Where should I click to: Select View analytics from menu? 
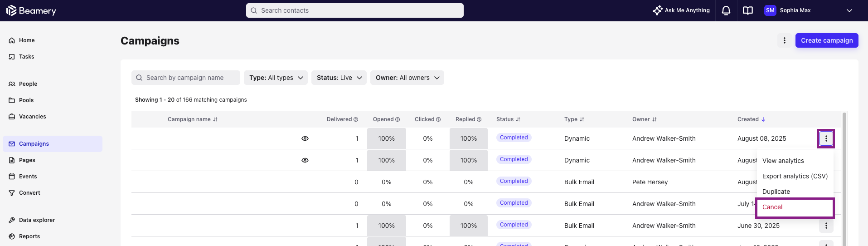pyautogui.click(x=795, y=161)
